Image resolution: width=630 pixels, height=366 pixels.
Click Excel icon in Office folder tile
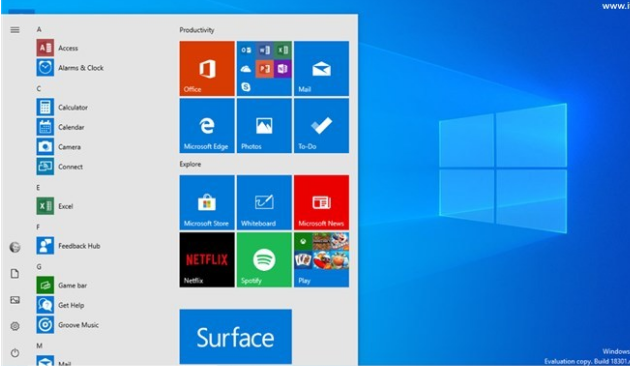coord(282,50)
